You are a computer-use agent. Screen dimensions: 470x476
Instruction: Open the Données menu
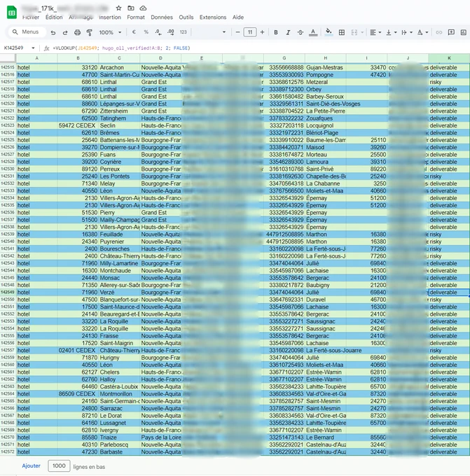pos(162,17)
